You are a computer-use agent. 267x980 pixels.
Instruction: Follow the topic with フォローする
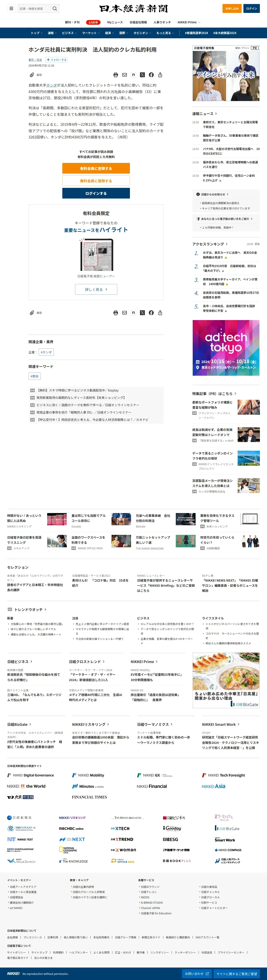[57, 60]
